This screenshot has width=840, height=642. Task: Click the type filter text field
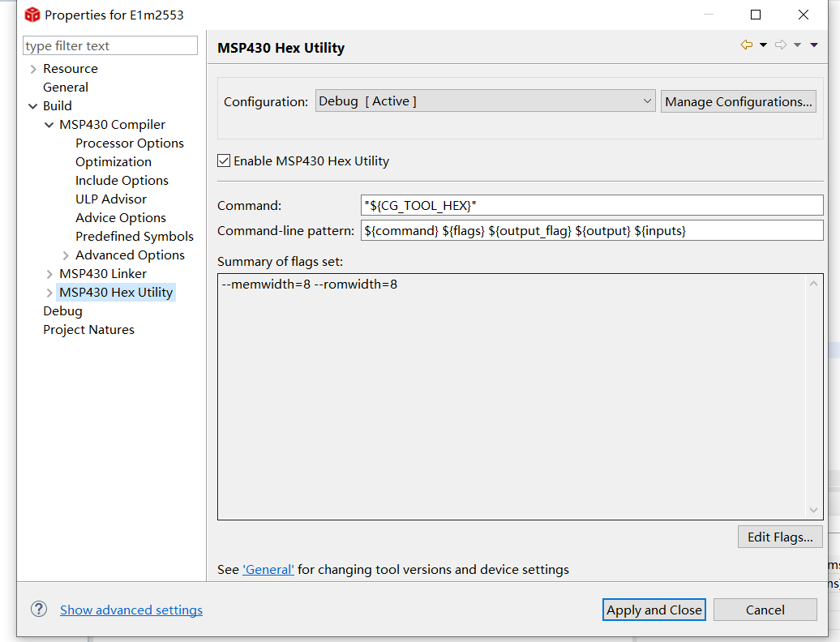point(110,45)
